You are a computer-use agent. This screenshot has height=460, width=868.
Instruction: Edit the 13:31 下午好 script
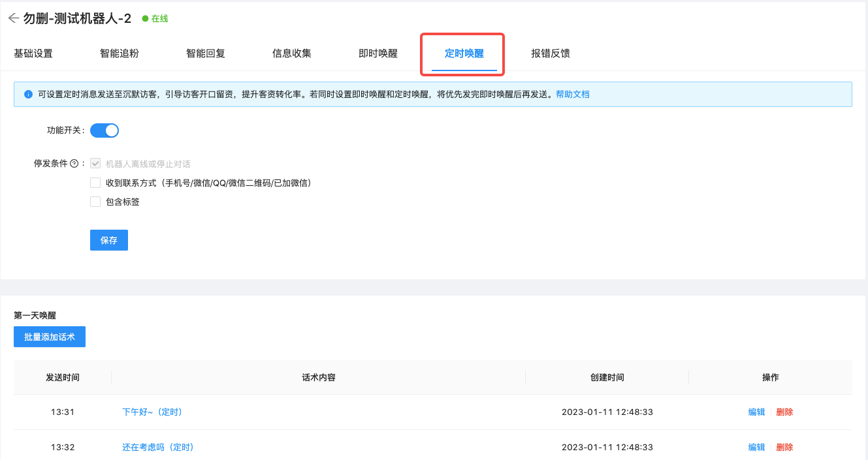(x=756, y=412)
